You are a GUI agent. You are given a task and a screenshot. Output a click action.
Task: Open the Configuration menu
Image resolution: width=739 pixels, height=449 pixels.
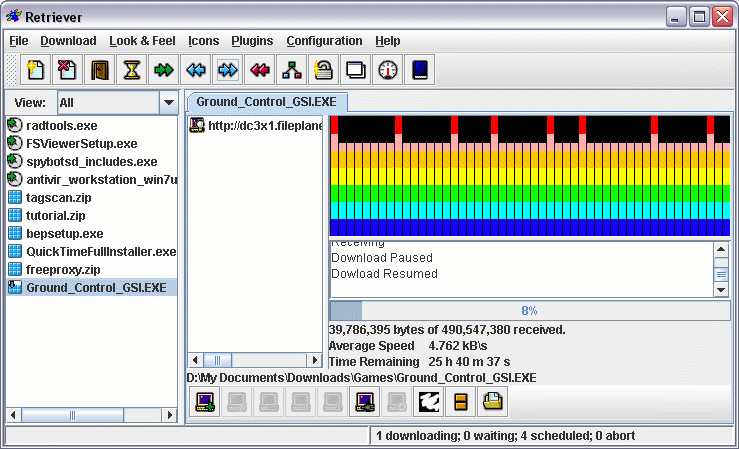click(324, 41)
